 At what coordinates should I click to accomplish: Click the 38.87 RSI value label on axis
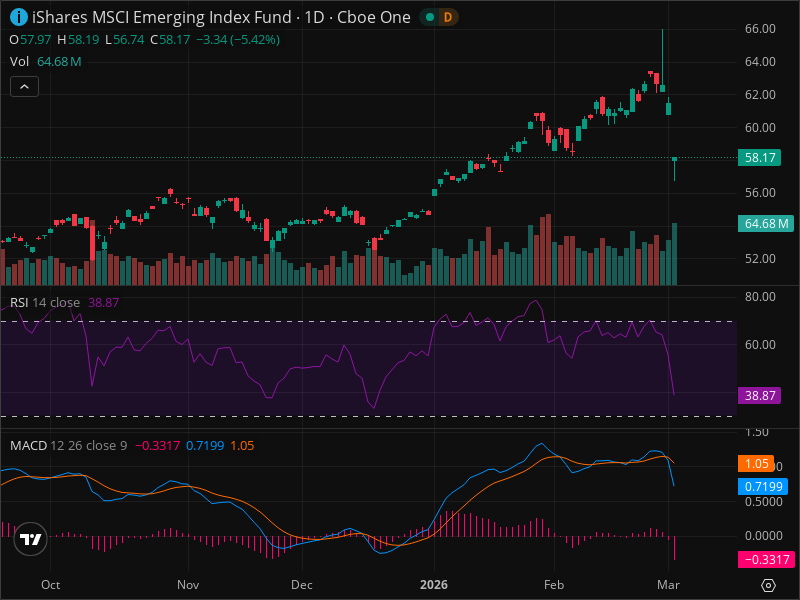pyautogui.click(x=760, y=395)
